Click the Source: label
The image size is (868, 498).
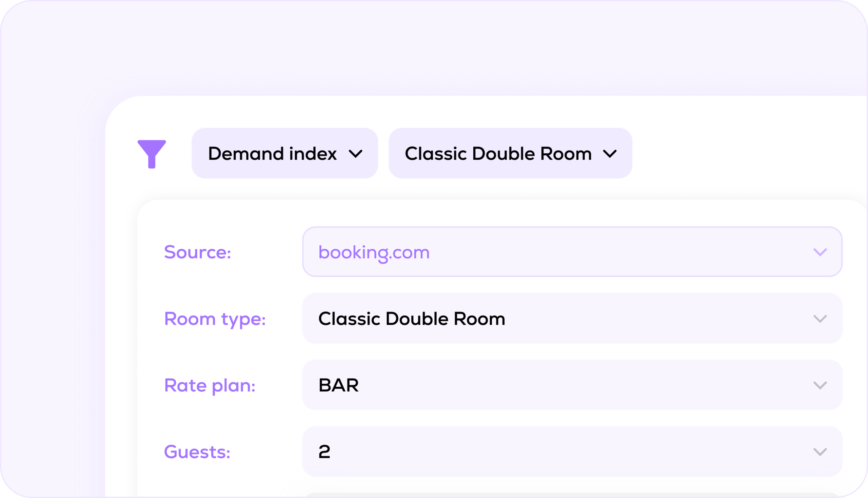point(198,252)
